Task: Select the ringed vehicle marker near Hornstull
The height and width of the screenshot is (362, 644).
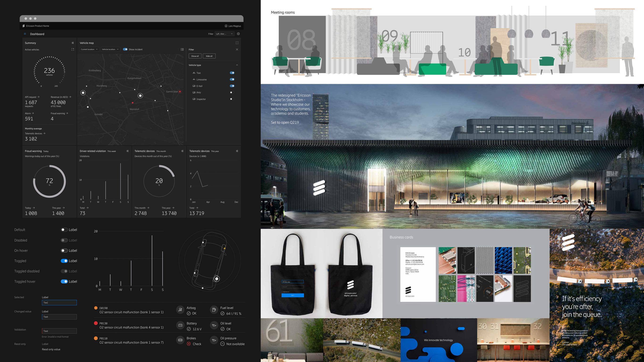Action: pyautogui.click(x=141, y=96)
